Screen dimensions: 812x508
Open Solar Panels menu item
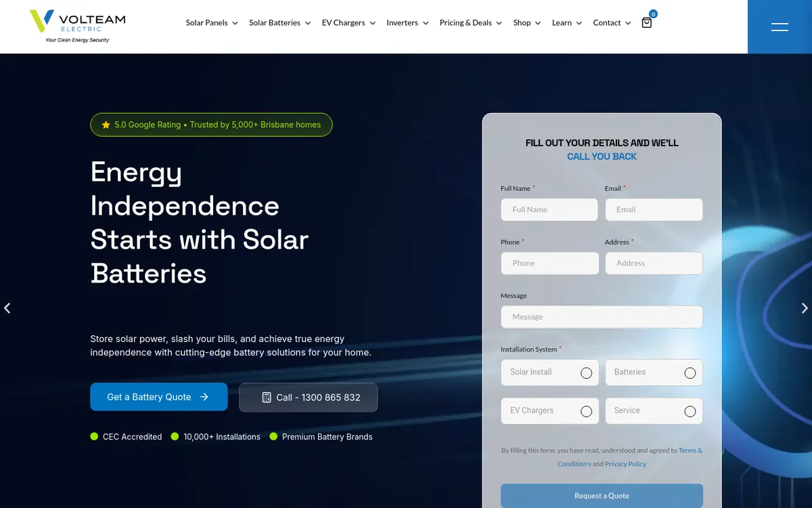207,22
